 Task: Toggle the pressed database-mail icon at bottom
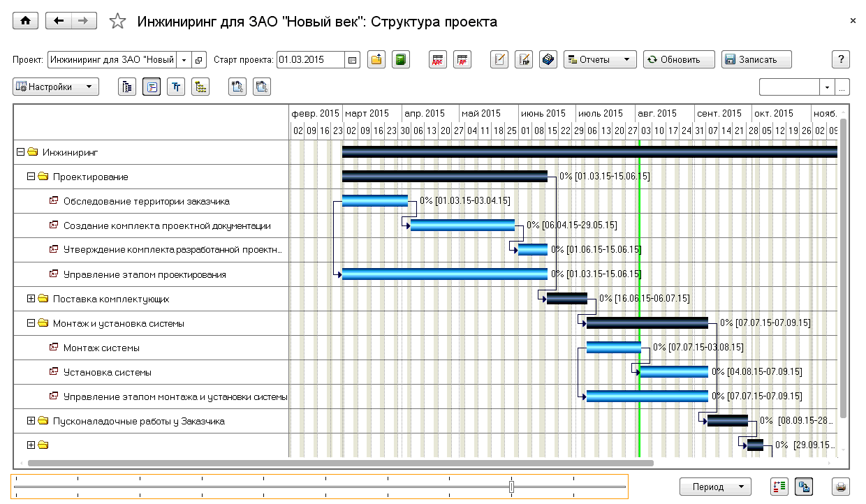point(803,487)
